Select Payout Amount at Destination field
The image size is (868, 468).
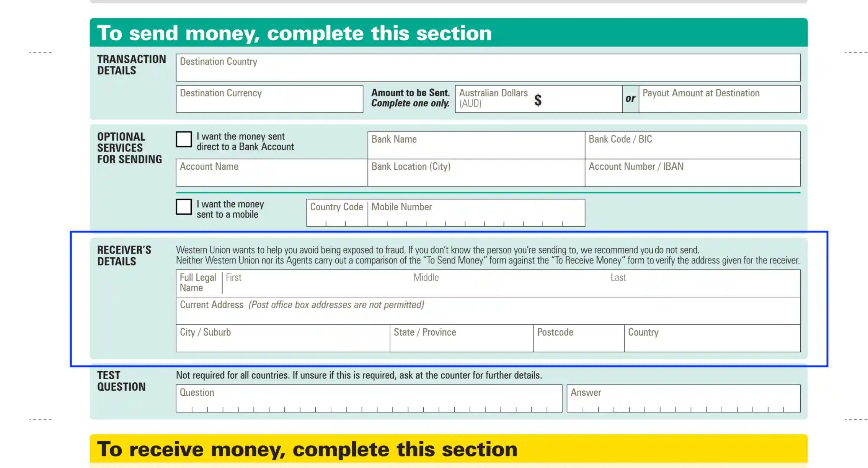tap(720, 102)
